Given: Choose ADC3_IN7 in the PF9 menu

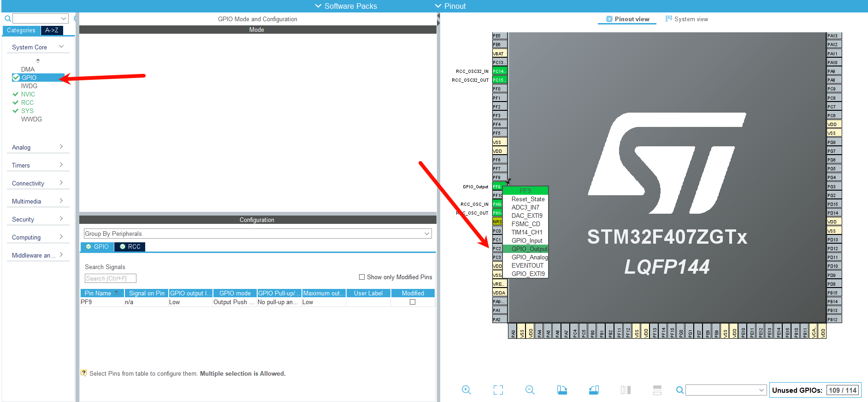Looking at the screenshot, I should coord(525,207).
